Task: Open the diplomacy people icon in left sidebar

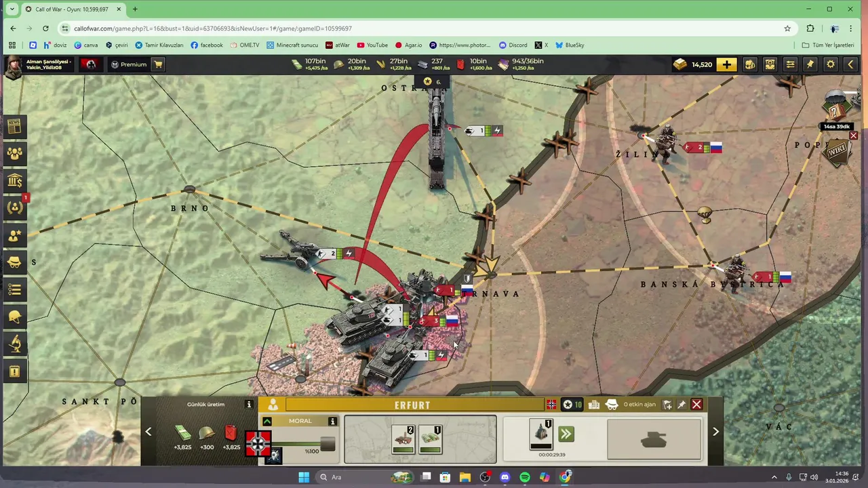Action: click(14, 153)
